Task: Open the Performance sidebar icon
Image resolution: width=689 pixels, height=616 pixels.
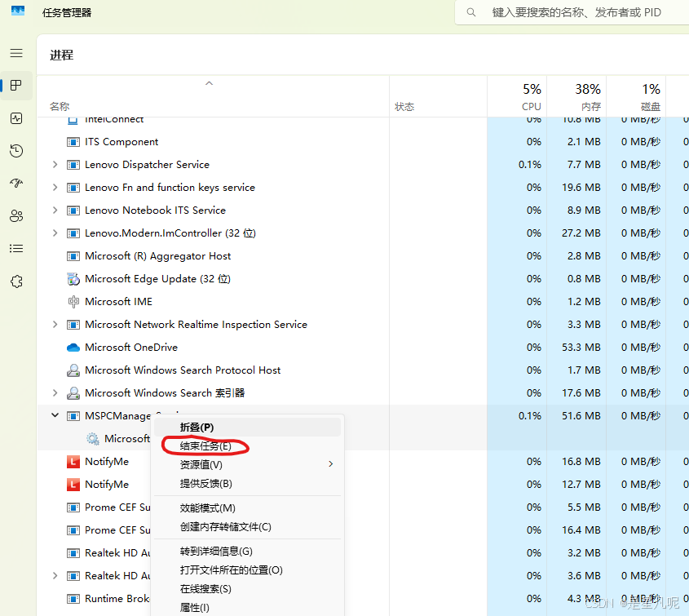Action: pyautogui.click(x=16, y=118)
